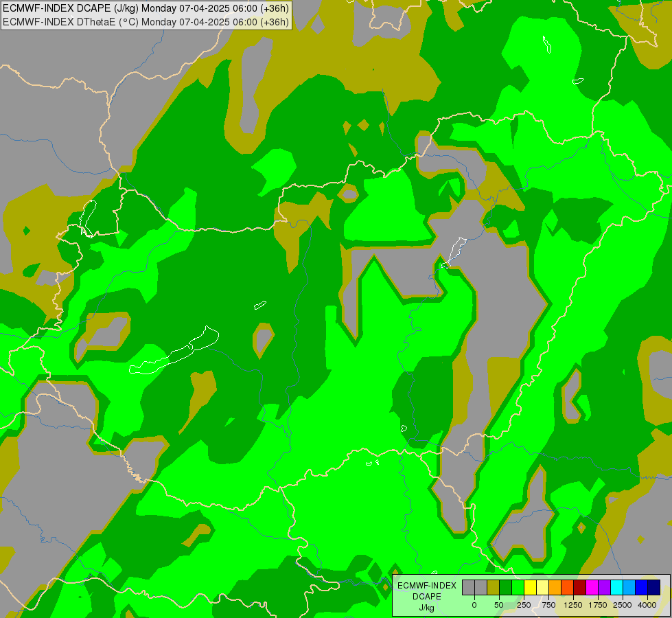The width and height of the screenshot is (672, 618).
Task: Click the orange legend swatch
Action: [x=555, y=587]
